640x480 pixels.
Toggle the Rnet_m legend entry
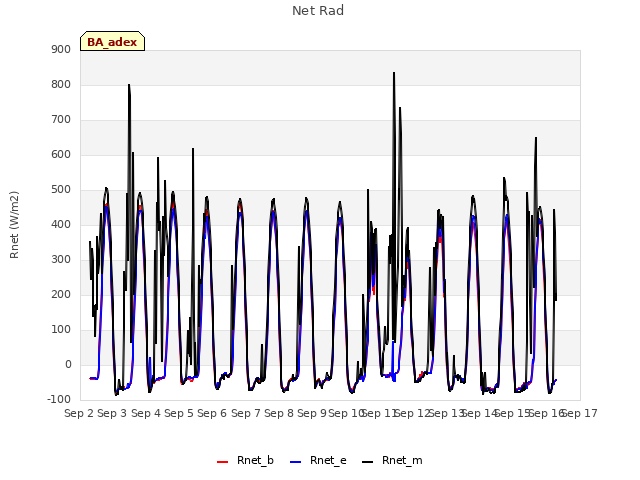(x=392, y=460)
